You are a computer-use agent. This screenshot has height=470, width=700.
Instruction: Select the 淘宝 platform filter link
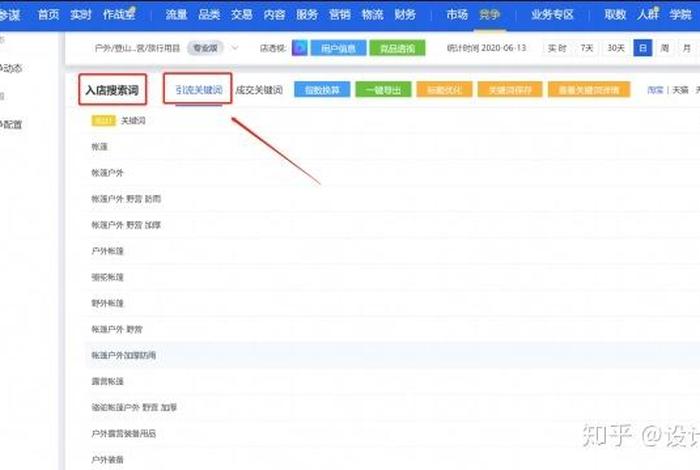[655, 90]
